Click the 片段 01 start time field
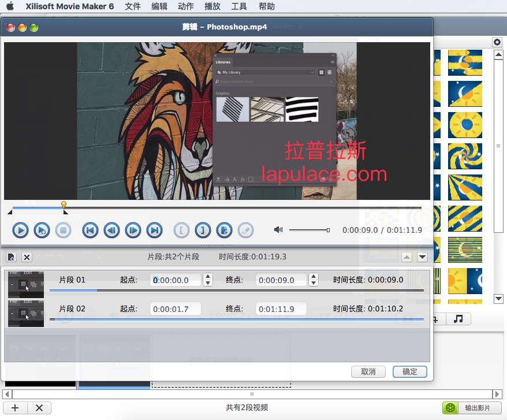 click(176, 280)
